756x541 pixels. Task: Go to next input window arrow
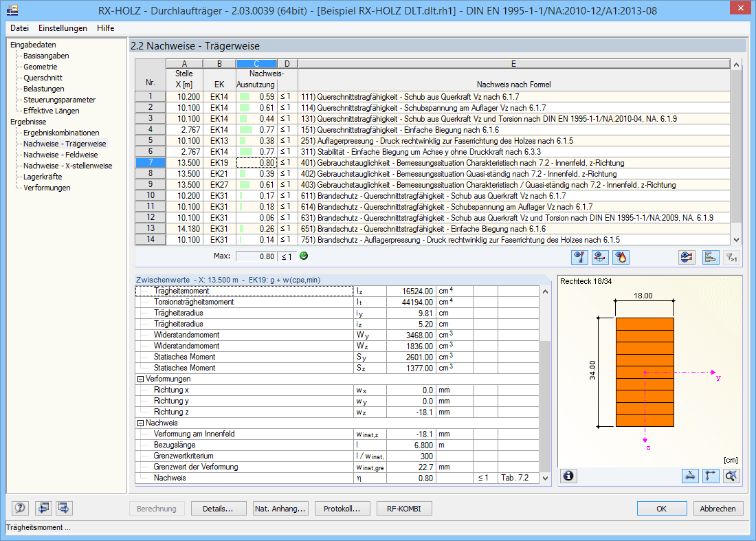[x=64, y=508]
